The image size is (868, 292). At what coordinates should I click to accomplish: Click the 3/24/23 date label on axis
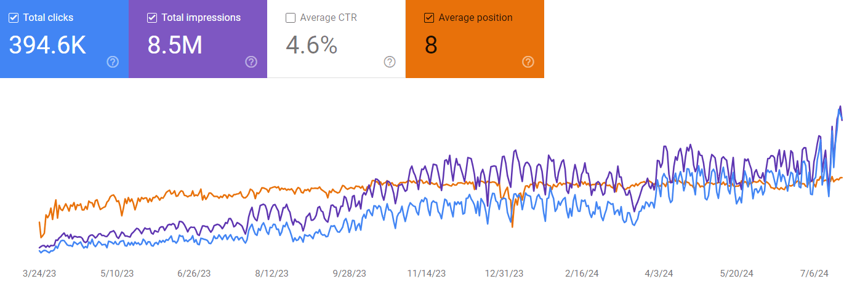[39, 273]
